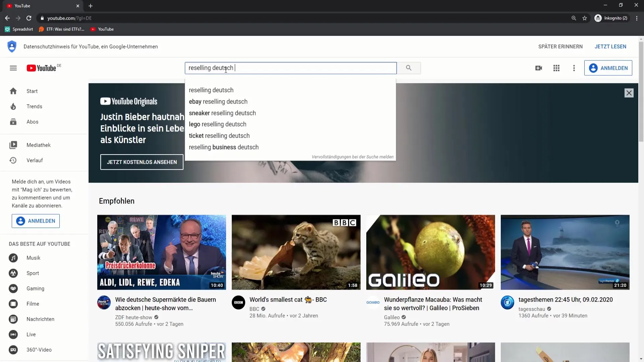The width and height of the screenshot is (644, 362).
Task: Reload the page
Action: 29,18
